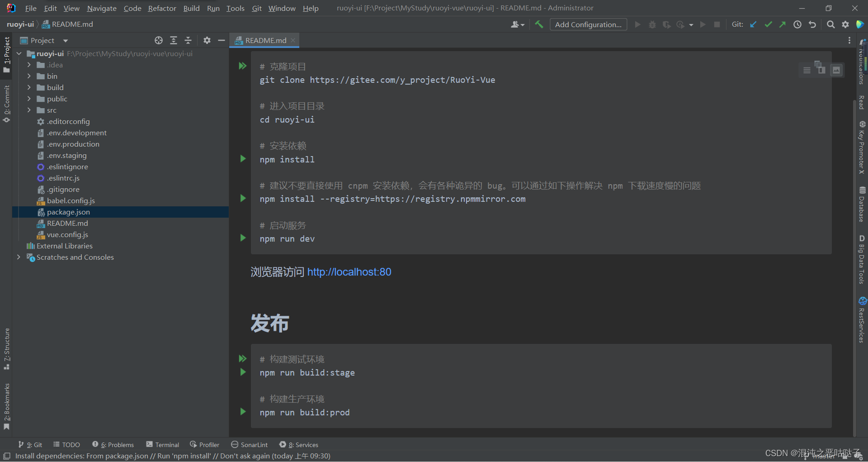Image resolution: width=868 pixels, height=462 pixels.
Task: Open the Git menu
Action: (x=257, y=8)
